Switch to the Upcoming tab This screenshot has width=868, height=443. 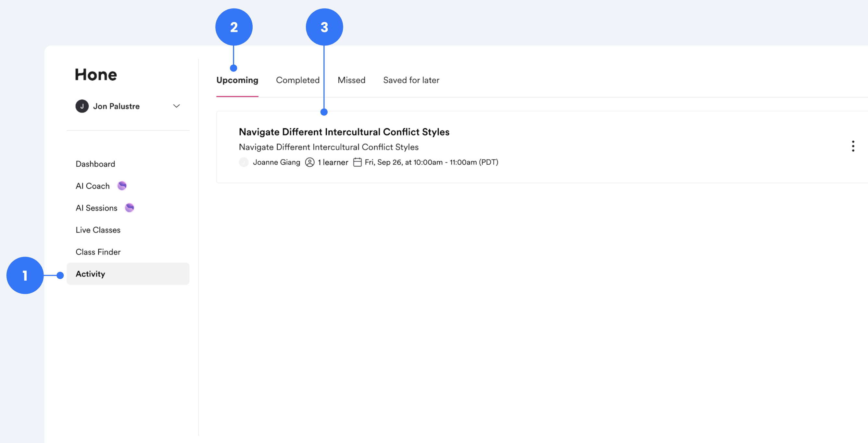point(237,80)
